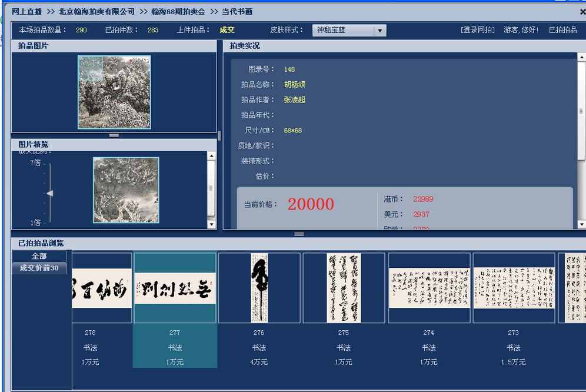Image resolution: width=586 pixels, height=392 pixels.
Task: Click the 1倍 zoom level label
Action: click(x=35, y=222)
